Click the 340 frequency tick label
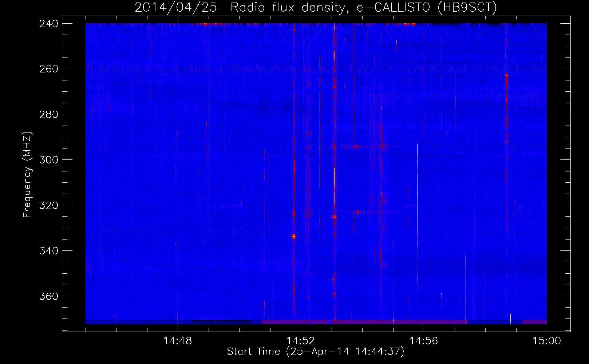The width and height of the screenshot is (589, 364). click(x=49, y=251)
